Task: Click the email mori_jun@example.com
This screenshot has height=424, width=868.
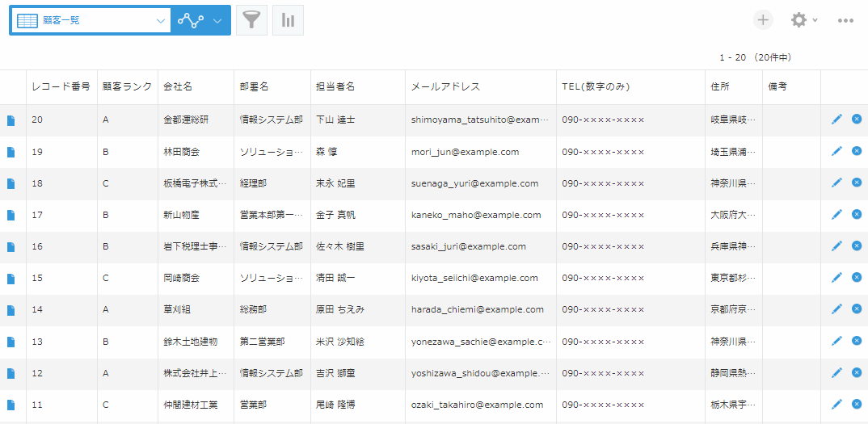Action: [465, 152]
